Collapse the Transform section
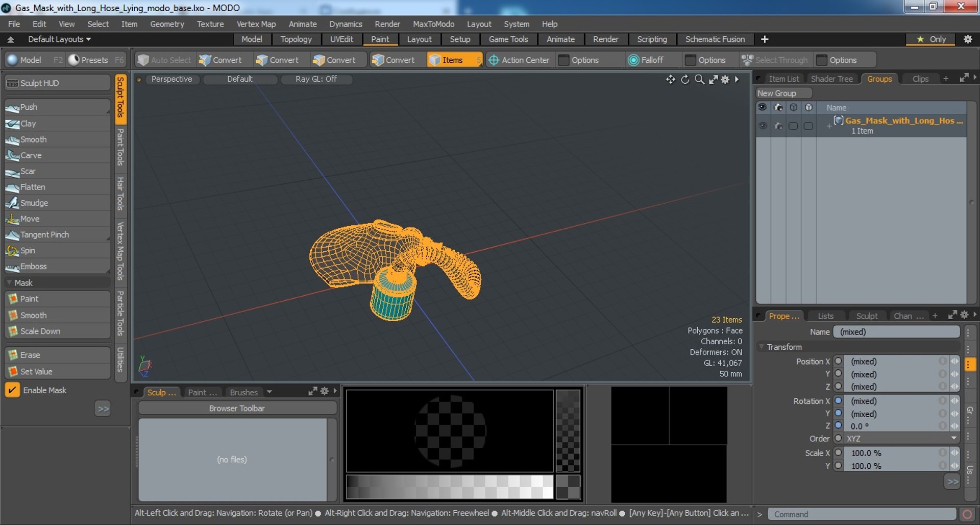This screenshot has height=525, width=980. pos(762,347)
